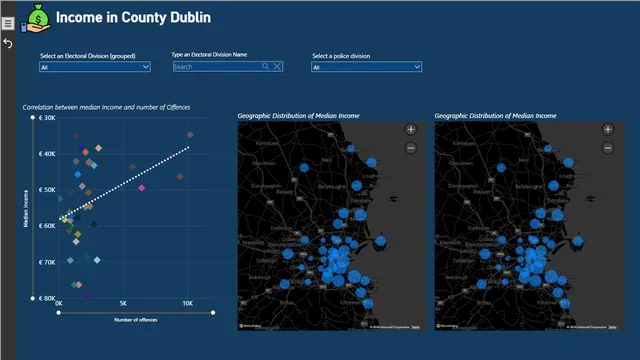Screen dimensions: 640x360
Task: Click the search magnifier icon
Action: (x=265, y=67)
